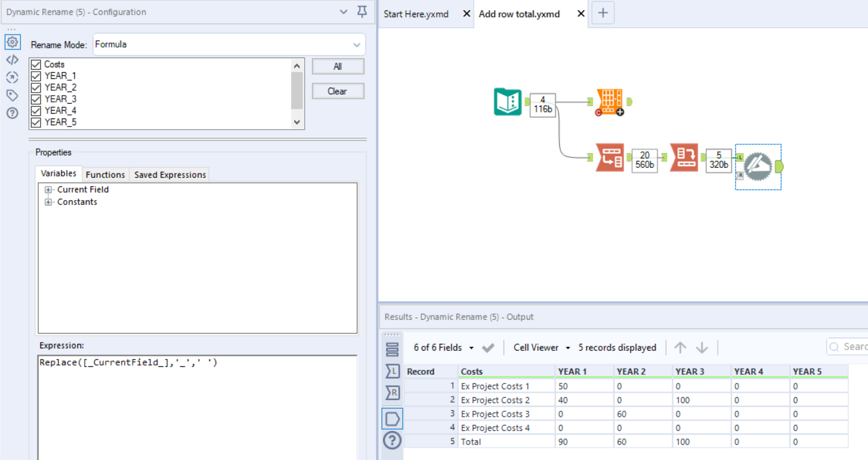Image resolution: width=868 pixels, height=460 pixels.
Task: Uncheck the YEAR_3 field
Action: point(36,99)
